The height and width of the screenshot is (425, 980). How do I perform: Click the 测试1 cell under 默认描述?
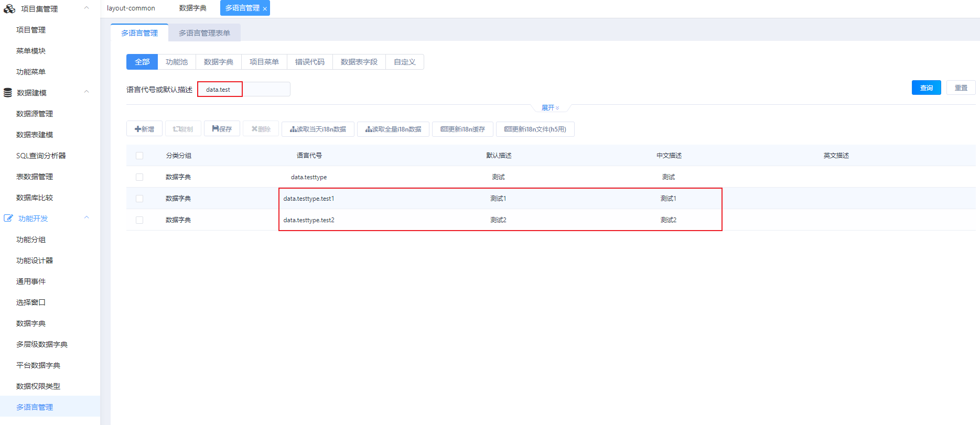coord(498,199)
